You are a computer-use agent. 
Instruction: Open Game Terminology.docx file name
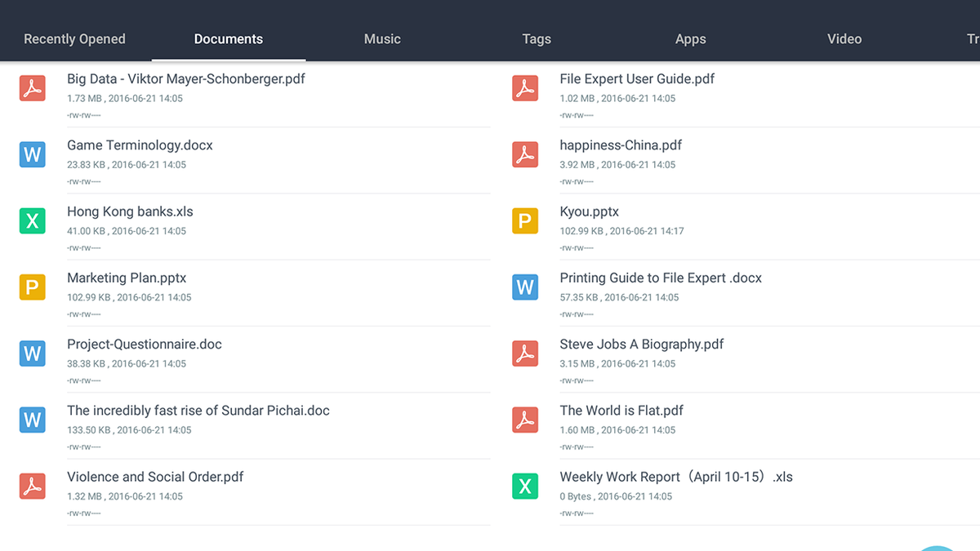pos(140,145)
